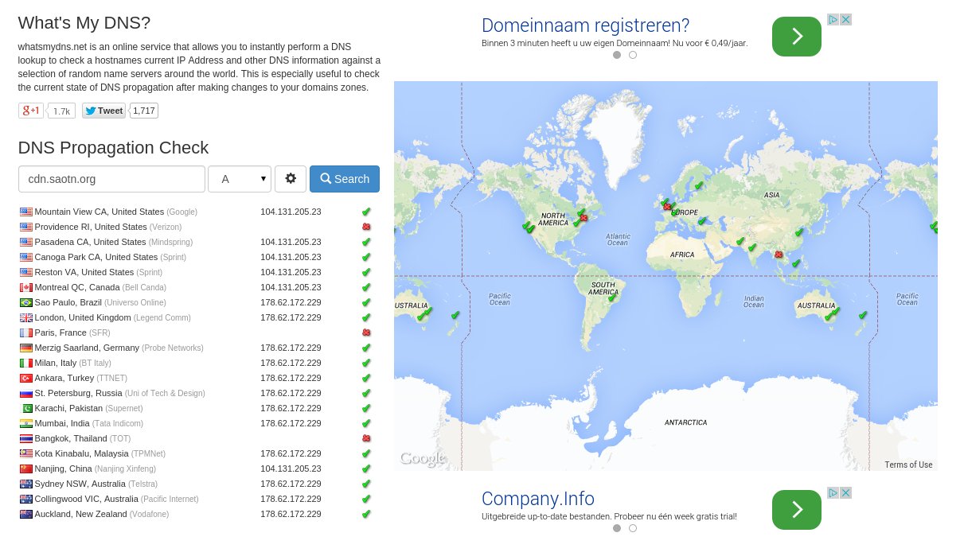Click the Milan, Italy location text

point(56,363)
